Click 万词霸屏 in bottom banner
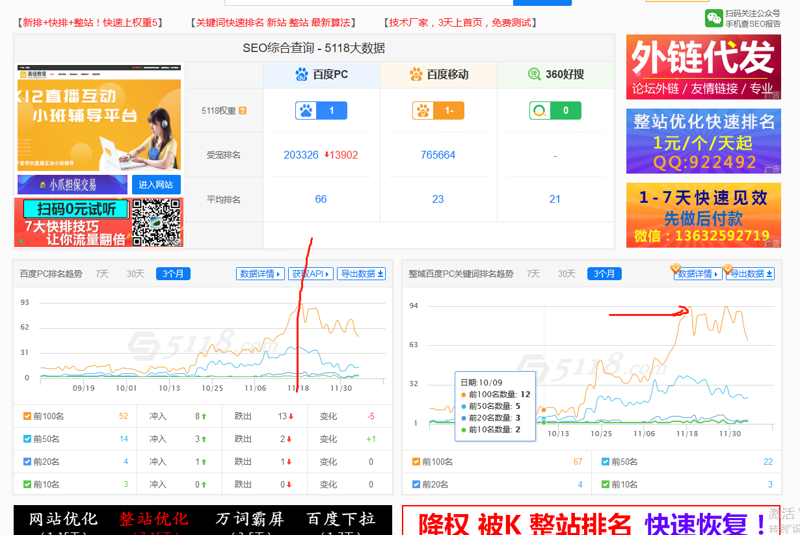Viewport: 800px width, 535px height. [249, 519]
